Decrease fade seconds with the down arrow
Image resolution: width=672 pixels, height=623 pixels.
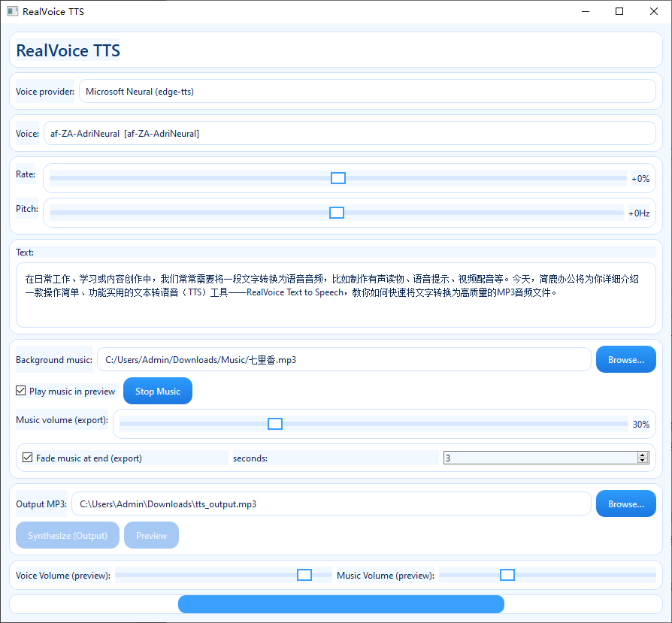pyautogui.click(x=642, y=461)
